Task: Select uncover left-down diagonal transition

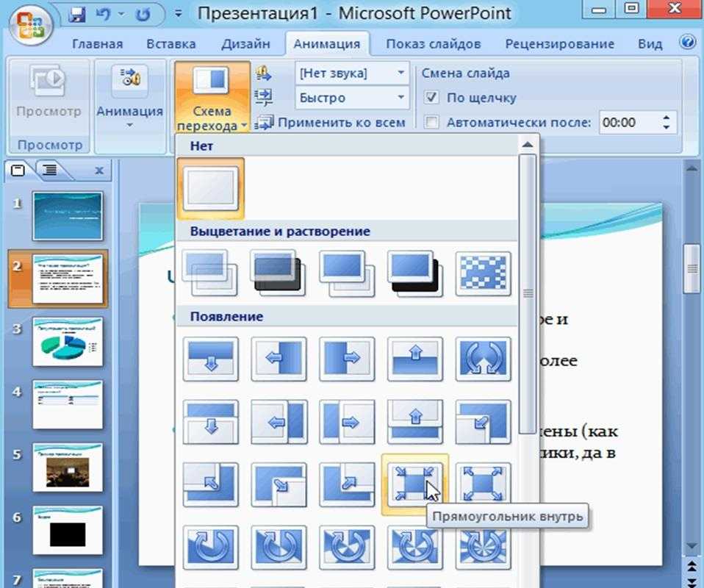Action: pyautogui.click(x=483, y=422)
